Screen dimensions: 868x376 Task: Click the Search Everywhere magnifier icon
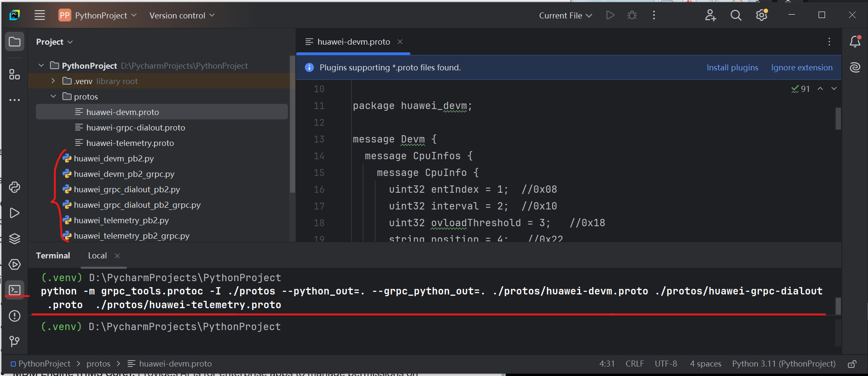point(736,15)
